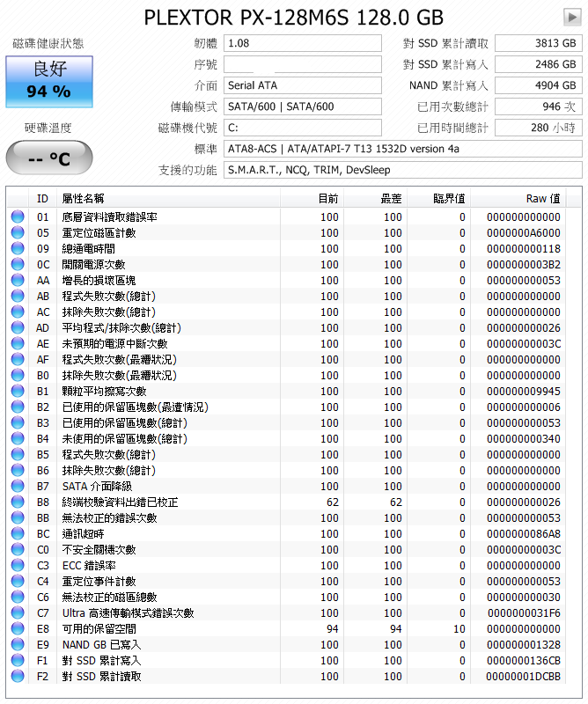Click status orb for ID B1 顆粒平均擦寫次數
588x704 pixels.
(18, 391)
